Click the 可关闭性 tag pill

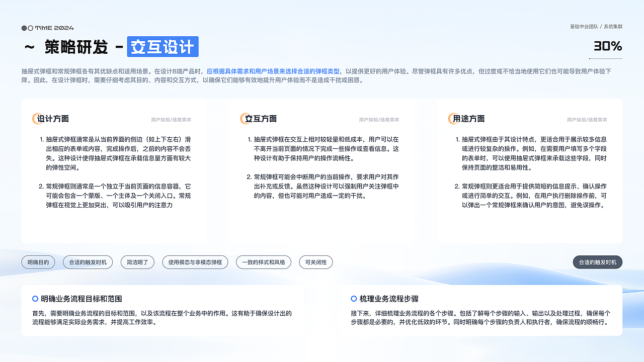tap(316, 262)
